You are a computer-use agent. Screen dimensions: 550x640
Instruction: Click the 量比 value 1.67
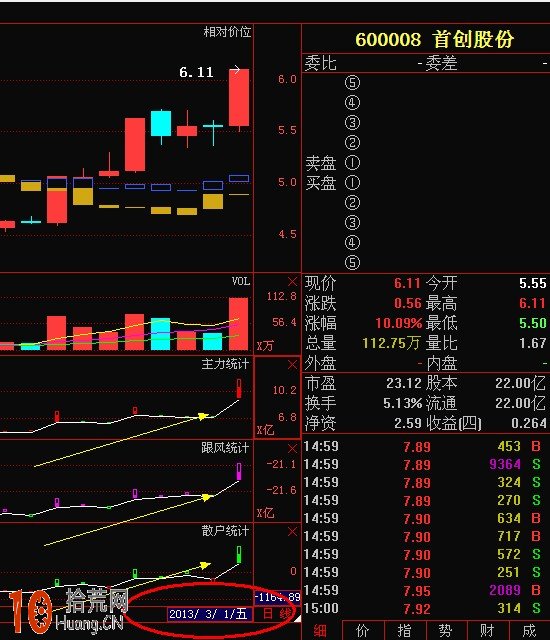[x=532, y=343]
